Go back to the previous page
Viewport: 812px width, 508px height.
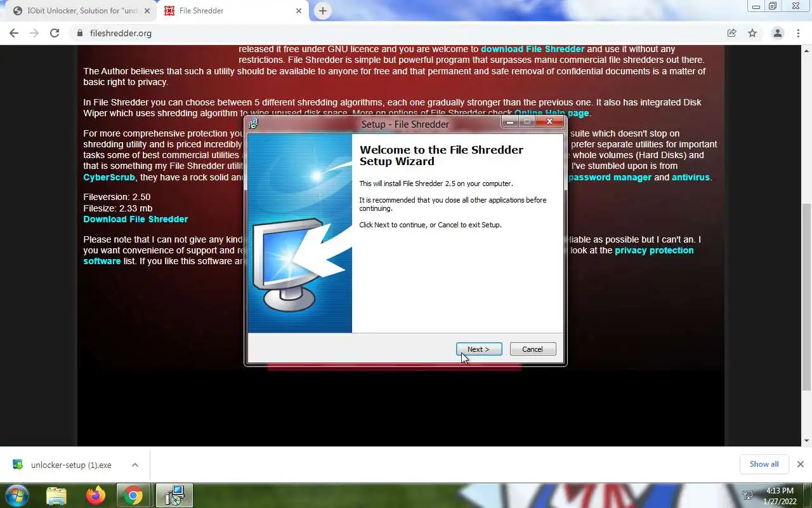pos(14,33)
